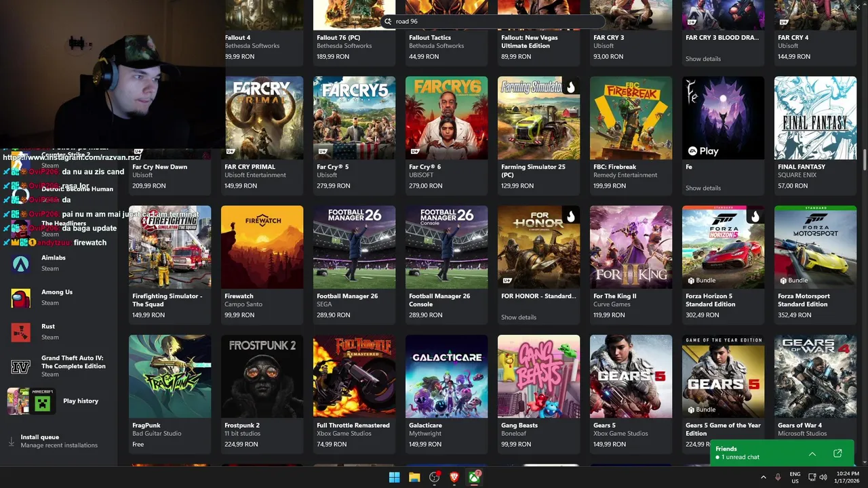Open the Far Cry 5 cover art
The width and height of the screenshot is (868, 488).
pos(354,118)
